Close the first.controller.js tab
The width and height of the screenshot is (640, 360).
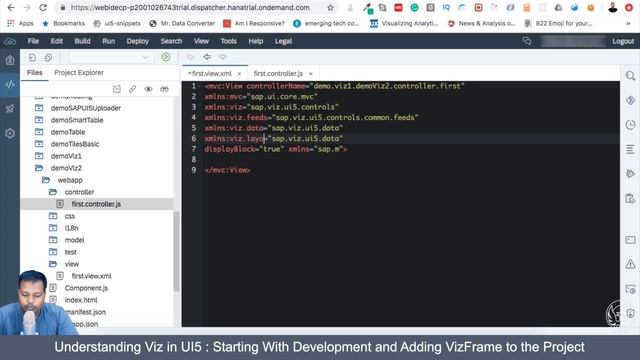[311, 74]
